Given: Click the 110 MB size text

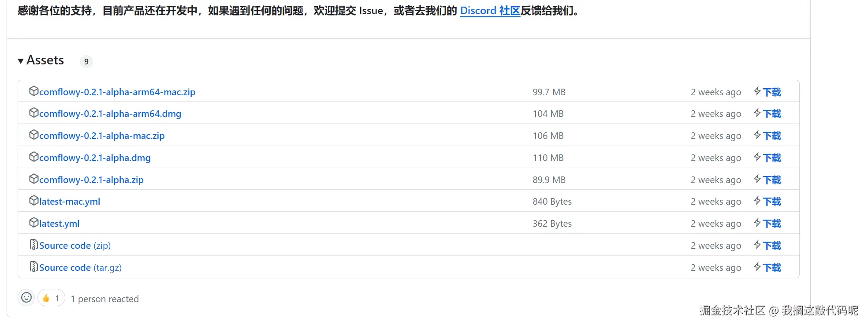Looking at the screenshot, I should pos(548,158).
